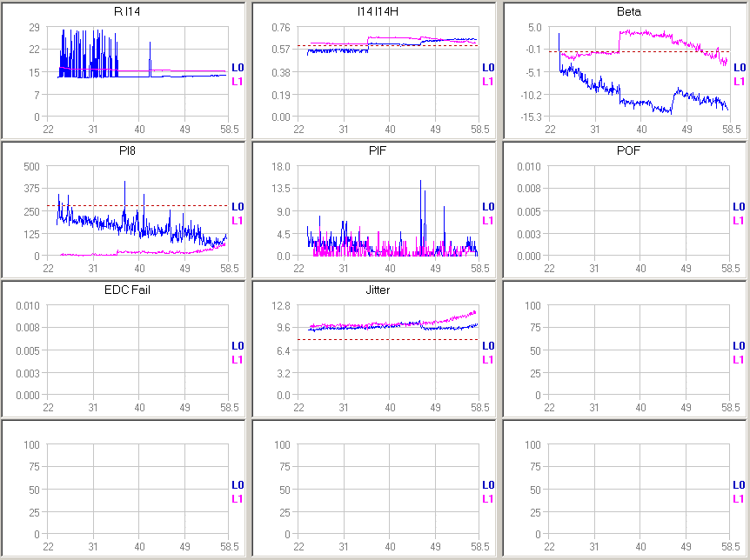Toggle L1 legend in Beta chart

pyautogui.click(x=739, y=81)
